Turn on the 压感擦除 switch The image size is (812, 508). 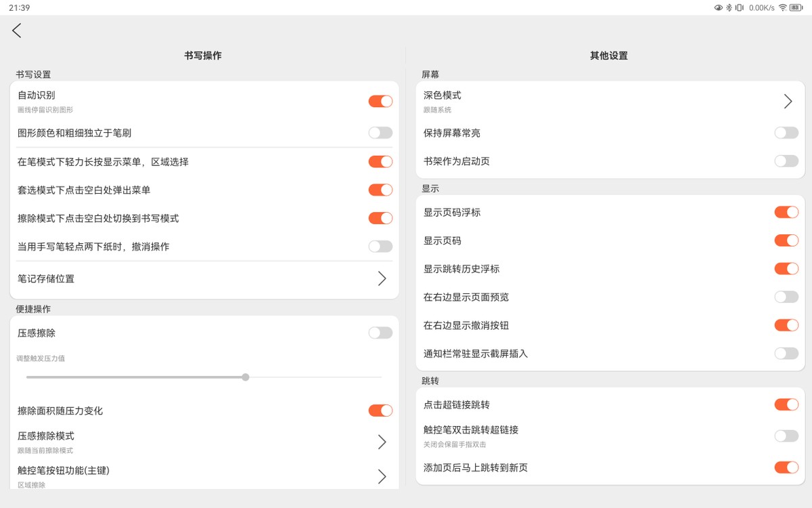coord(380,333)
